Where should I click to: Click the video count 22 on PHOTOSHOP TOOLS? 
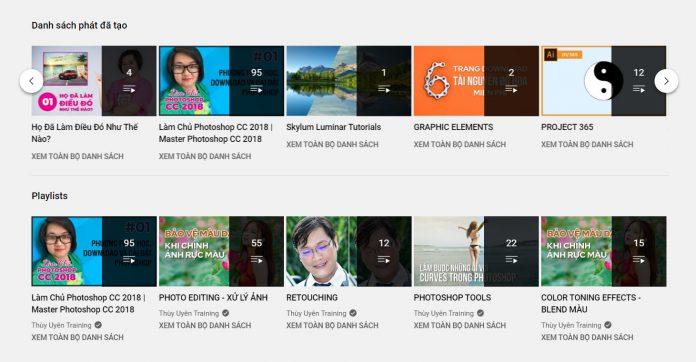pyautogui.click(x=511, y=243)
